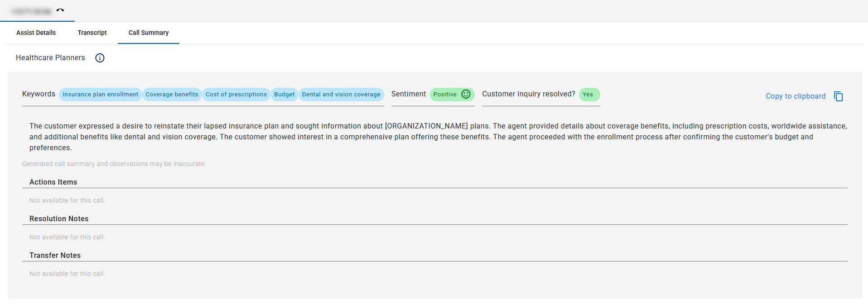This screenshot has width=868, height=304.
Task: Switch to the Transcript tab
Action: tap(92, 33)
